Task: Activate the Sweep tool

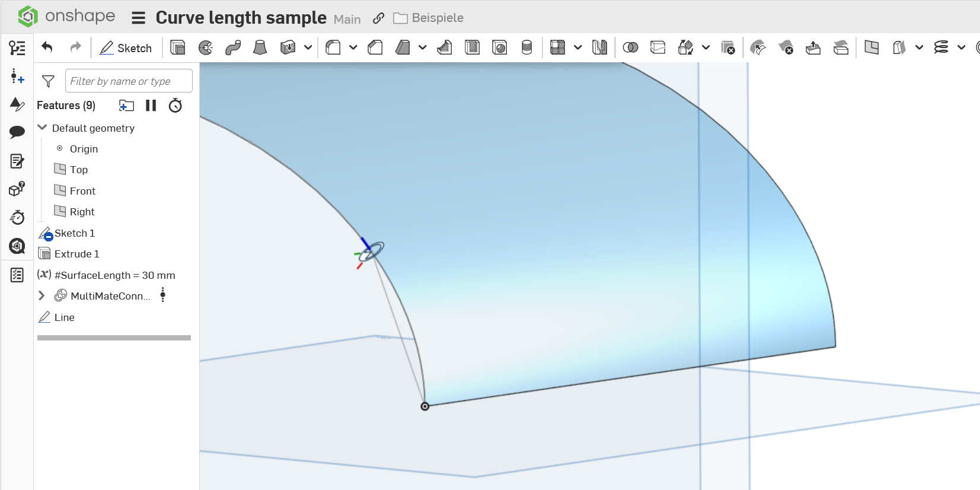Action: pyautogui.click(x=233, y=47)
